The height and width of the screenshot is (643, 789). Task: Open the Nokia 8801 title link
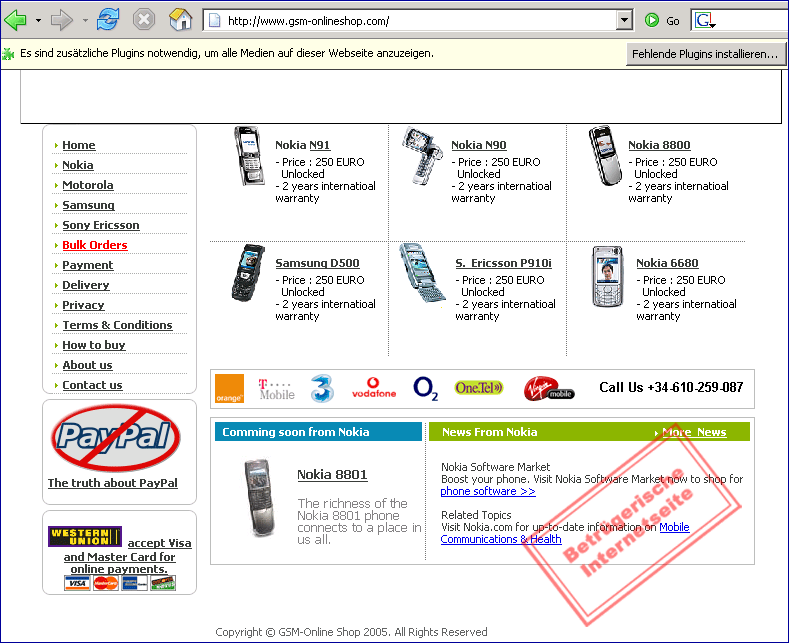332,475
